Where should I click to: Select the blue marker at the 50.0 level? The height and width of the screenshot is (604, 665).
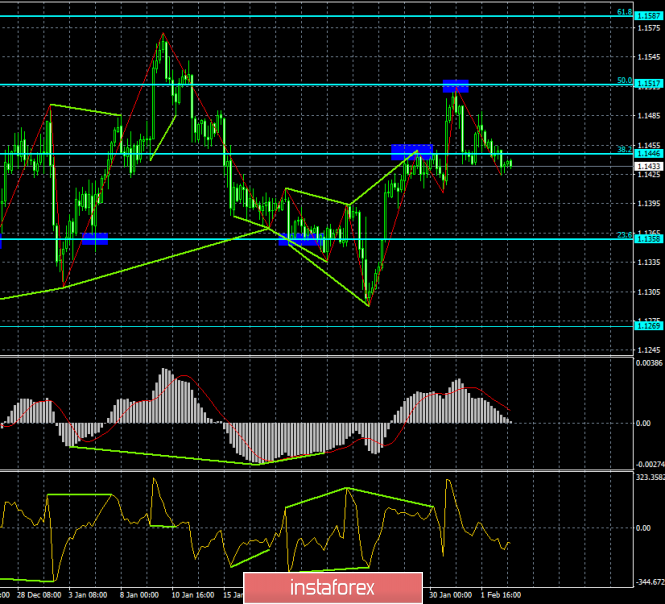[455, 85]
